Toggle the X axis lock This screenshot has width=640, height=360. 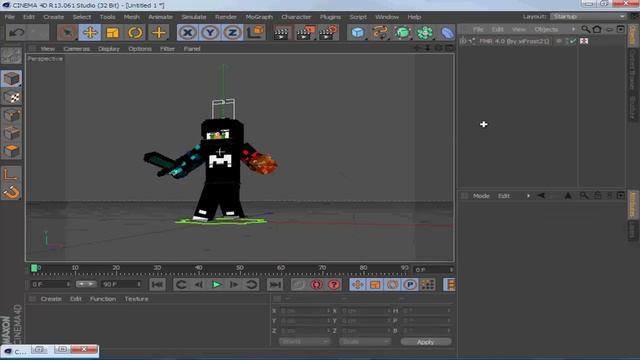[187, 32]
